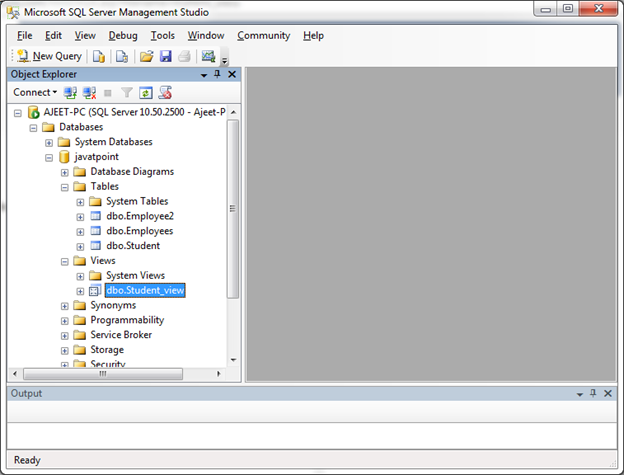Click the Database Engine Query icon
The width and height of the screenshot is (624, 475).
coord(99,56)
